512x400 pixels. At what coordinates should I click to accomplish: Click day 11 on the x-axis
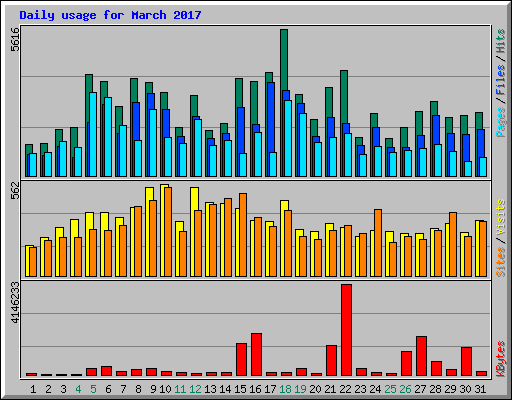click(180, 389)
